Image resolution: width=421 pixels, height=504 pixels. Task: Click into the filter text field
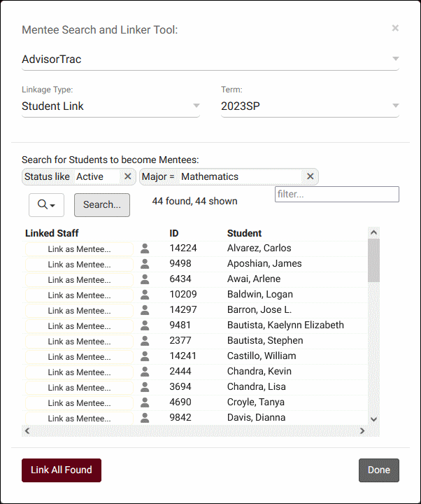[336, 194]
